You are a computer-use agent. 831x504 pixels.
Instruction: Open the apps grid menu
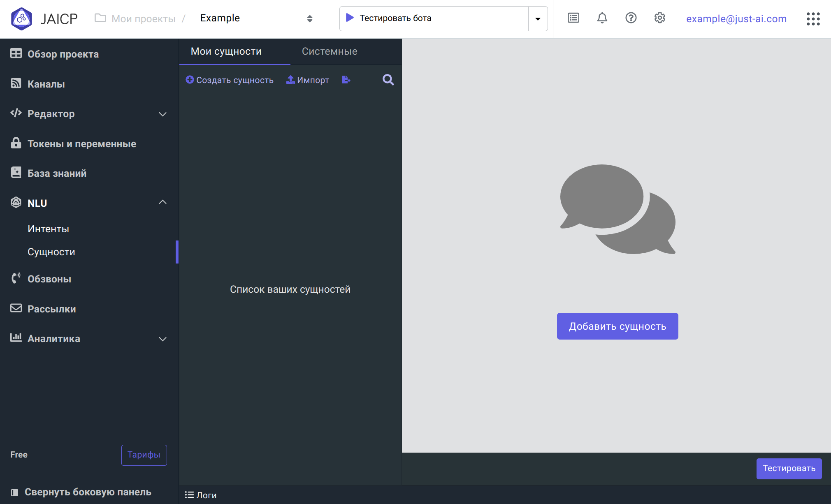pyautogui.click(x=813, y=19)
